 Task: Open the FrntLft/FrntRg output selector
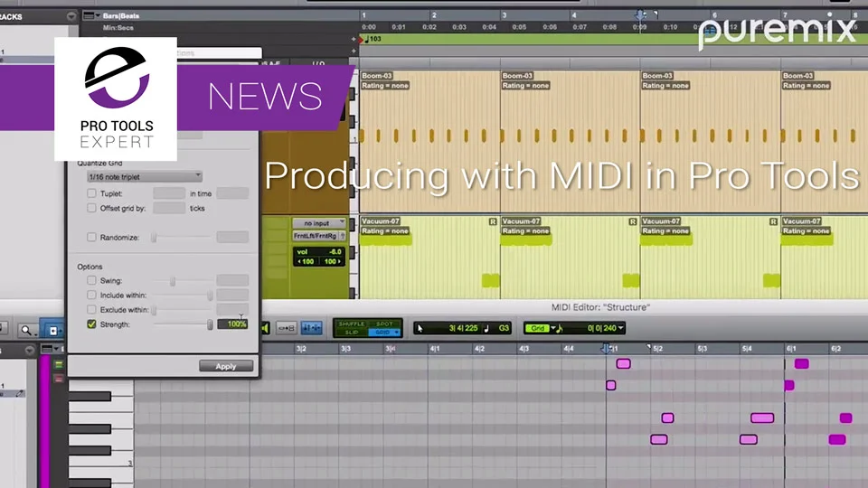pos(315,236)
